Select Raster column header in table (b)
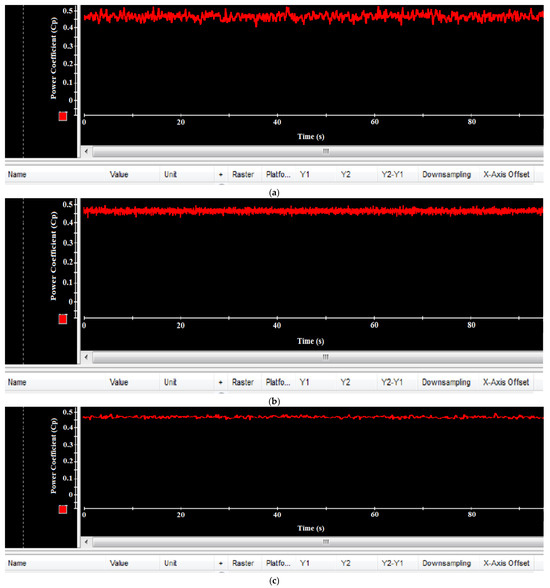Screen dimensions: 550x588 pos(244,382)
